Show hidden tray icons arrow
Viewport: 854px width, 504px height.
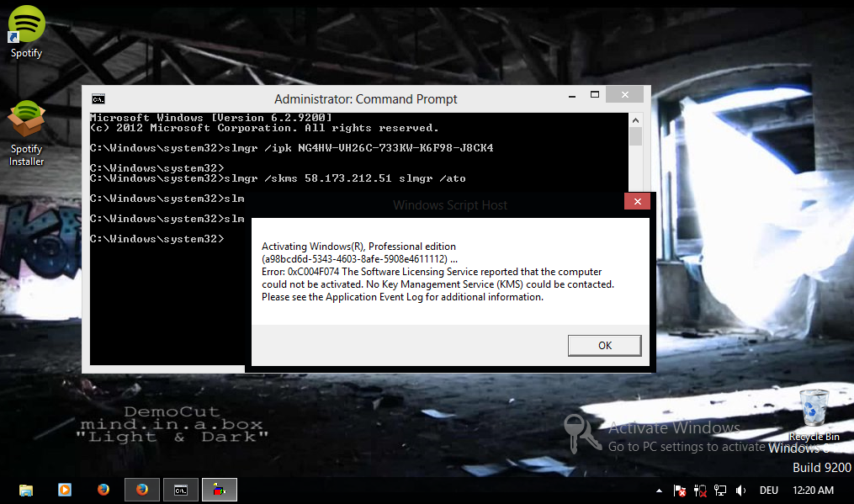(x=659, y=491)
